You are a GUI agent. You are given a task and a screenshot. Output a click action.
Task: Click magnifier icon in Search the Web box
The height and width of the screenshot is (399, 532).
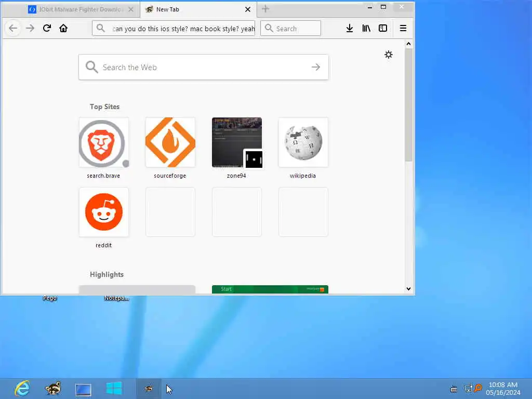point(91,67)
